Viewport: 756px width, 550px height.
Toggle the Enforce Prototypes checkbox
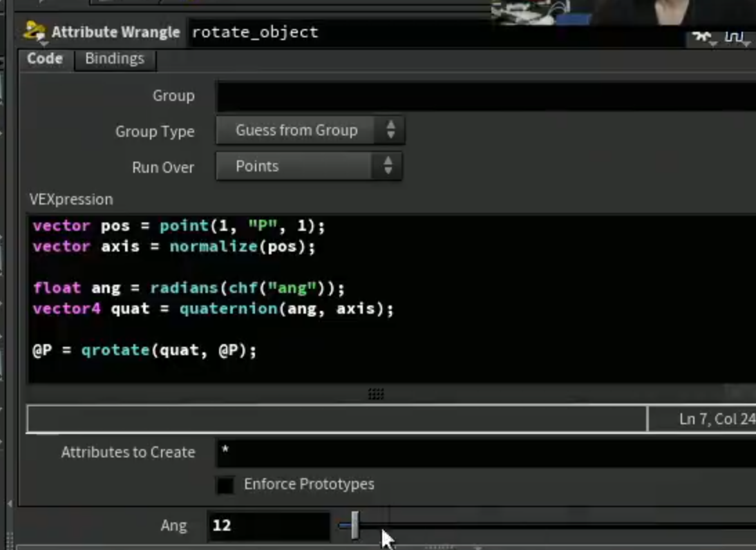click(x=225, y=484)
